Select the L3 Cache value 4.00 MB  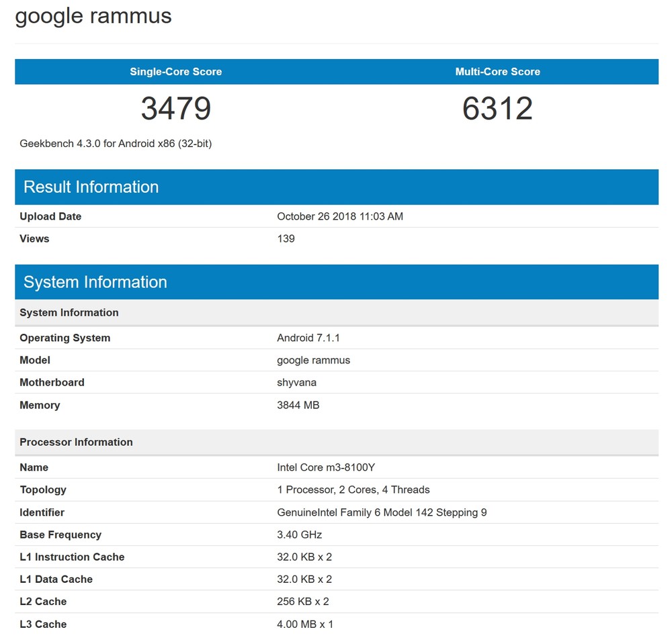(304, 624)
